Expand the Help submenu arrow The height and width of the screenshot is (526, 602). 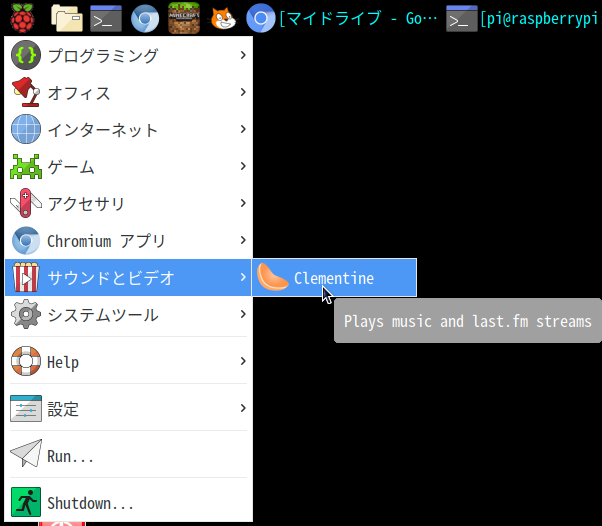point(243,361)
